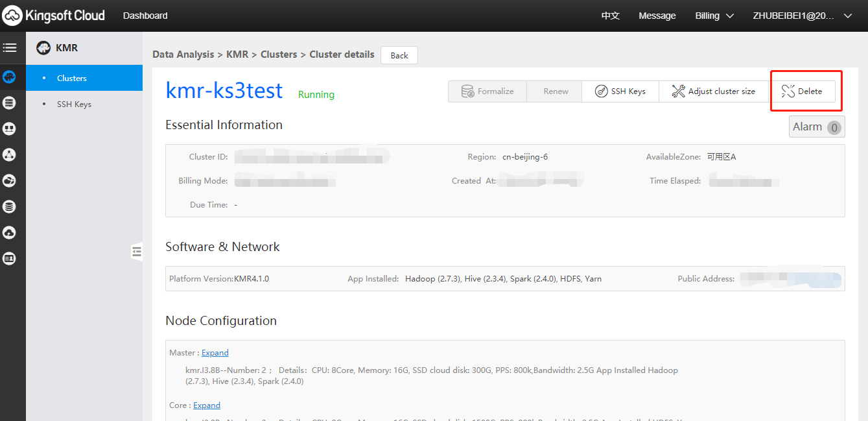Screen dimensions: 868x421
Task: Open the triangle-nodes network icon in sidebar
Action: point(9,155)
